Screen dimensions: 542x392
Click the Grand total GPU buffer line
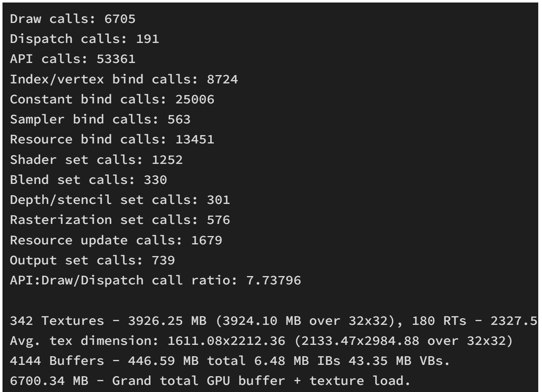tap(210, 381)
